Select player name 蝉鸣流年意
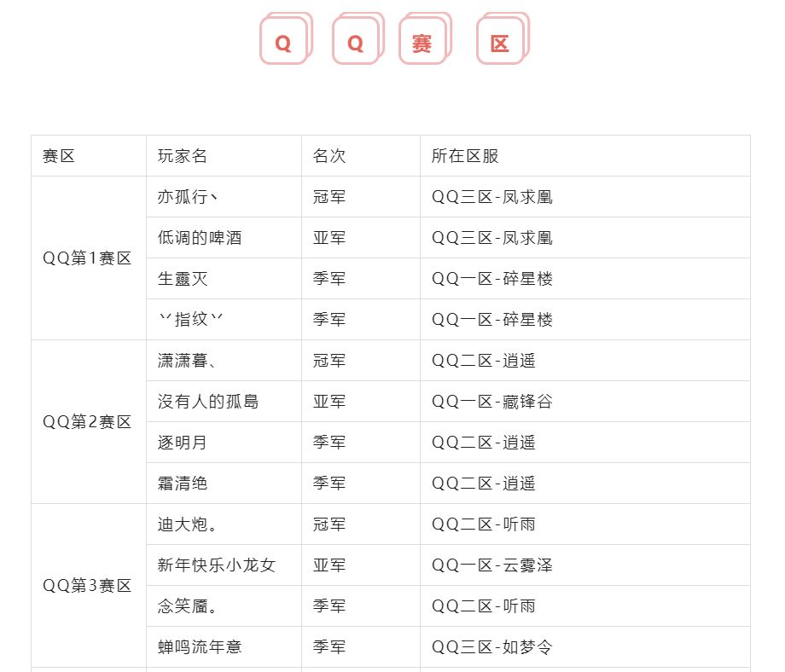The height and width of the screenshot is (672, 785). (200, 647)
